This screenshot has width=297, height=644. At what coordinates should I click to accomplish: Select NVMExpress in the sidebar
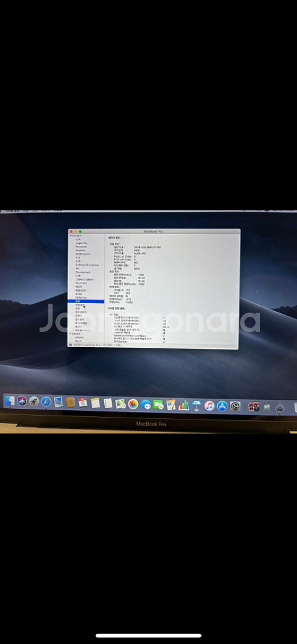(84, 254)
